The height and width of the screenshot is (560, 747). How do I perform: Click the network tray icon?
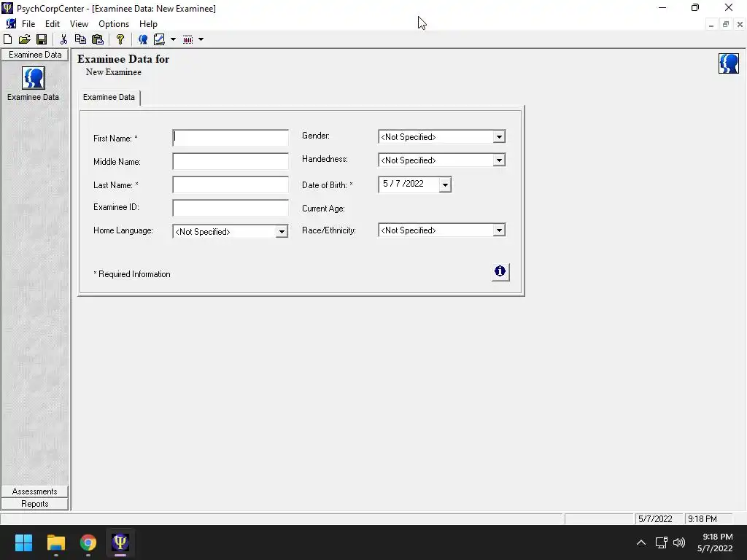661,542
